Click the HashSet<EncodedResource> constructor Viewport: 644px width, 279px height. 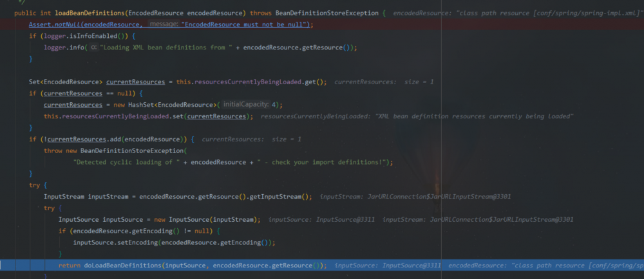175,105
